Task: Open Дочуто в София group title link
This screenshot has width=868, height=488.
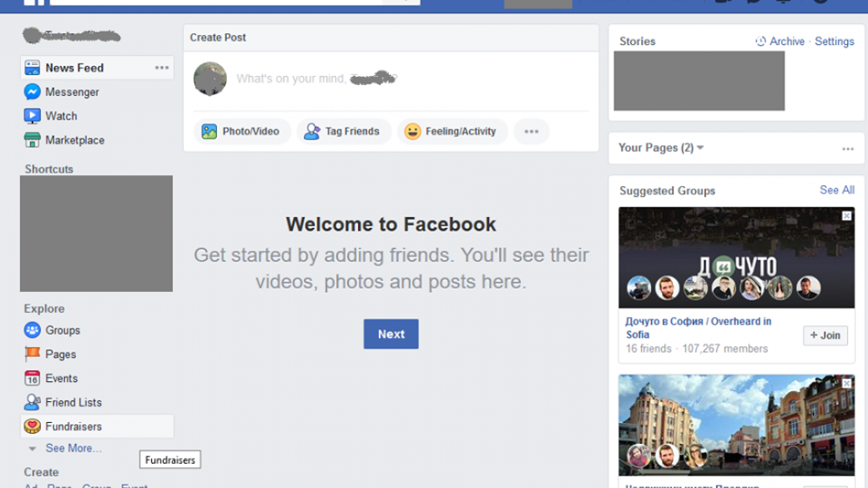Action: [698, 328]
